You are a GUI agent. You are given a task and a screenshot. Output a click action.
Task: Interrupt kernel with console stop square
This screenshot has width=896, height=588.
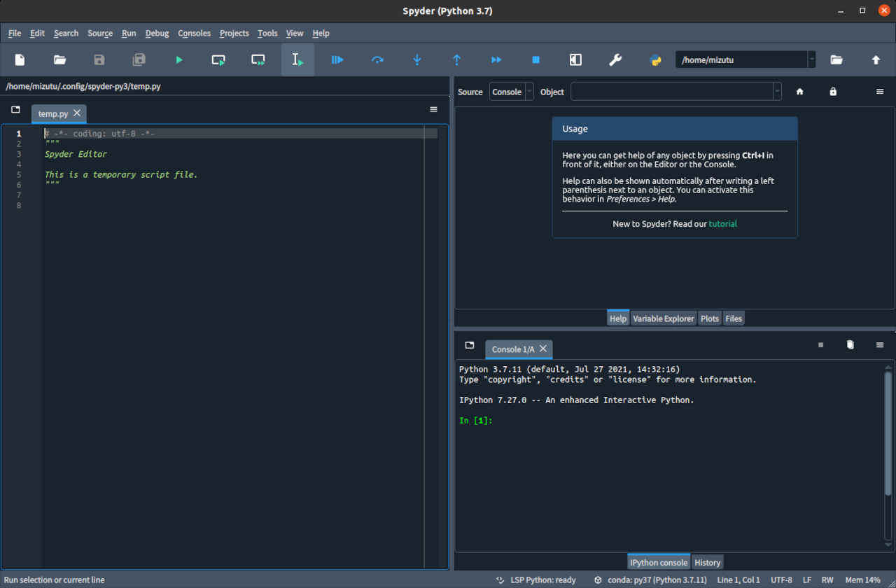click(x=821, y=345)
